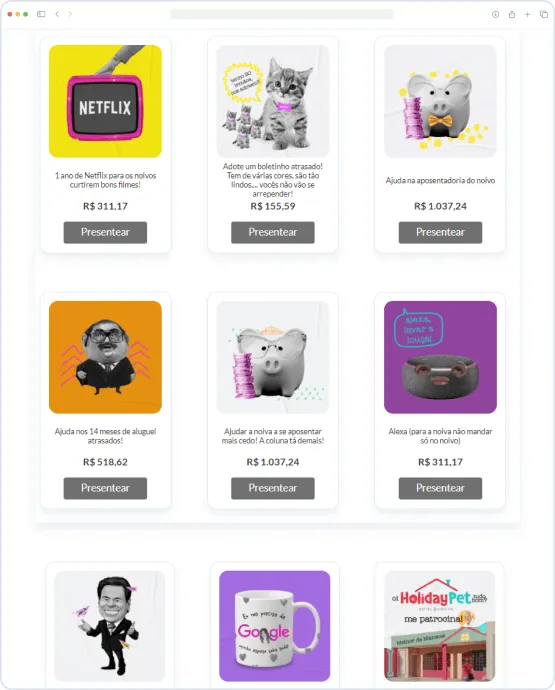This screenshot has height=690, width=555.
Task: Open the orange spider-man caricature image
Action: 105,357
